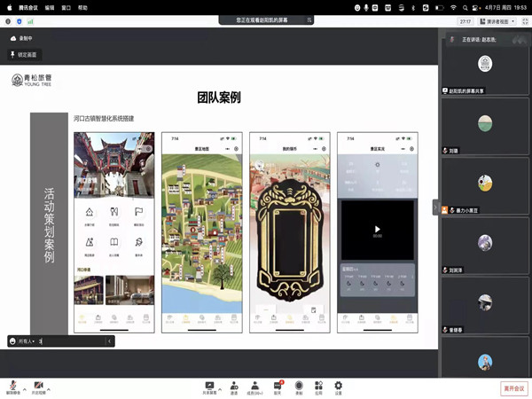Viewport: 532px width, 399px height.
Task: Click the chat message input field
Action: tap(71, 340)
